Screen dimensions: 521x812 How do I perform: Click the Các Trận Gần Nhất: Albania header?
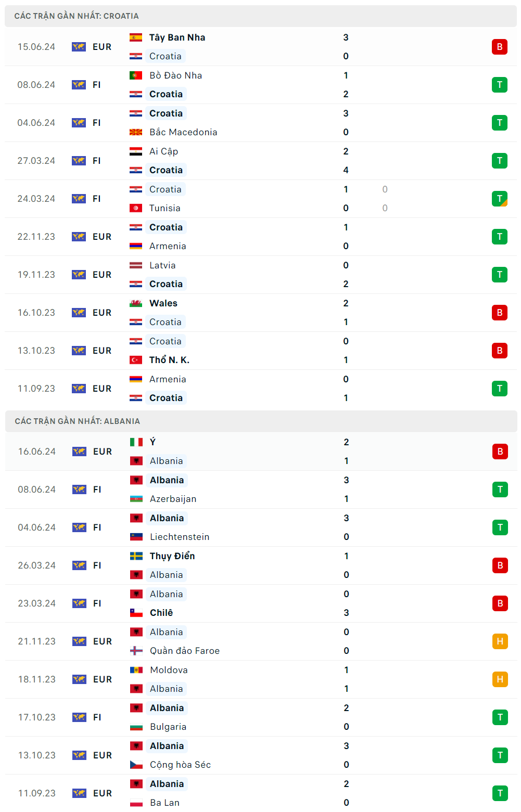[77, 421]
